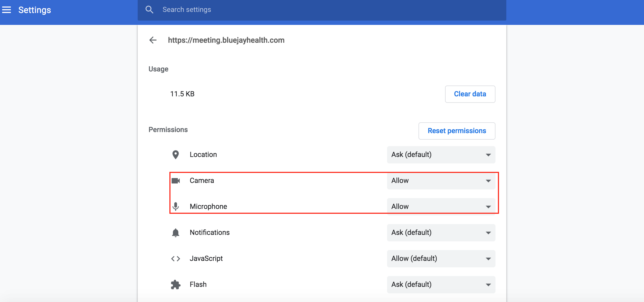
Task: Focus the Search settings field
Action: tap(325, 10)
